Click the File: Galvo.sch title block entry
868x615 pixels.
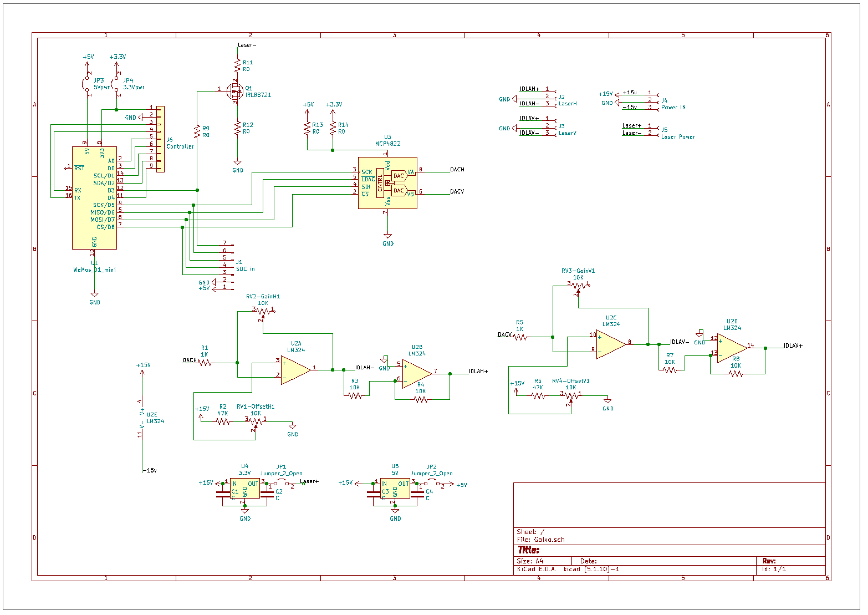pyautogui.click(x=540, y=538)
